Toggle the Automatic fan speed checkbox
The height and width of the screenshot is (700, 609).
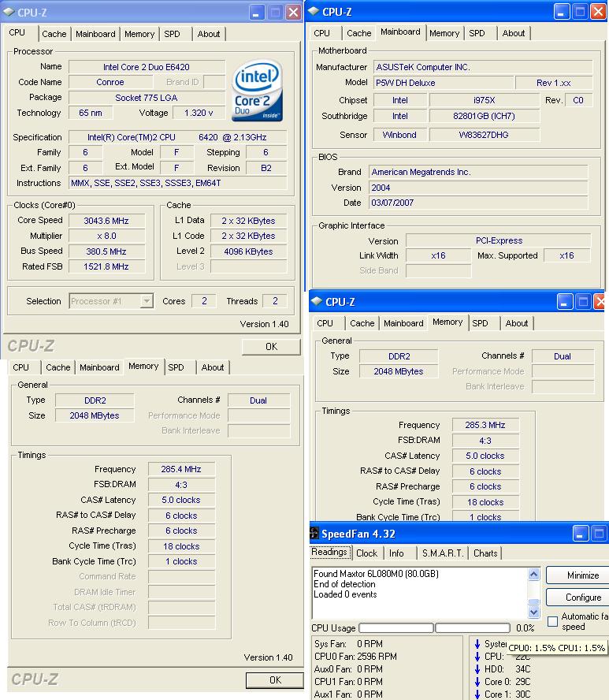tap(552, 621)
